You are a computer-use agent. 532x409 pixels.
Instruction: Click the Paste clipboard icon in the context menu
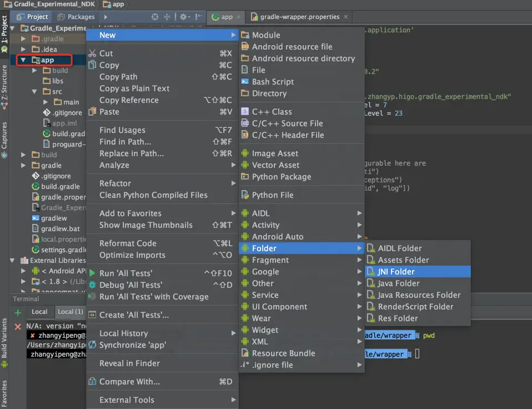[92, 111]
